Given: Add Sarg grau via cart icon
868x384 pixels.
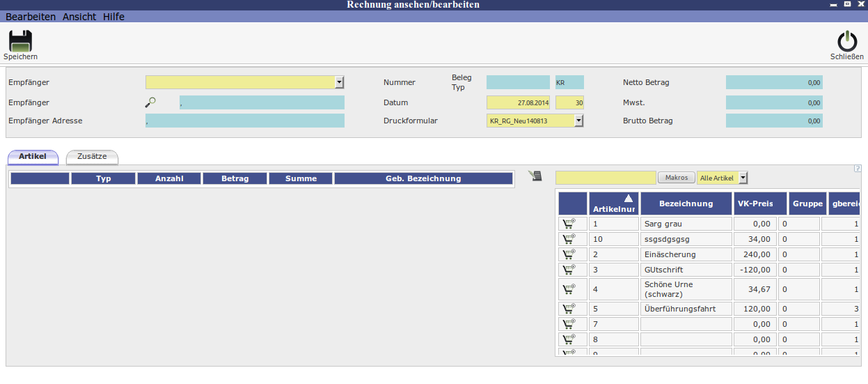Looking at the screenshot, I should (569, 224).
